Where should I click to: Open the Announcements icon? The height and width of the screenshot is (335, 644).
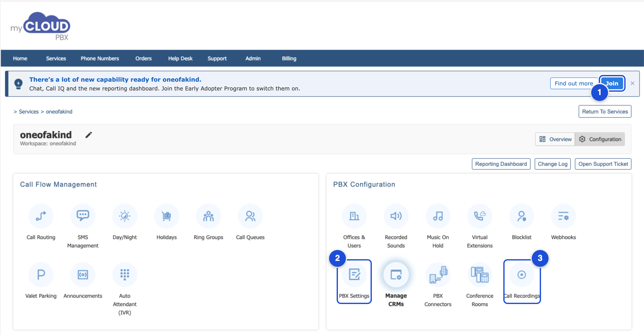click(x=83, y=274)
